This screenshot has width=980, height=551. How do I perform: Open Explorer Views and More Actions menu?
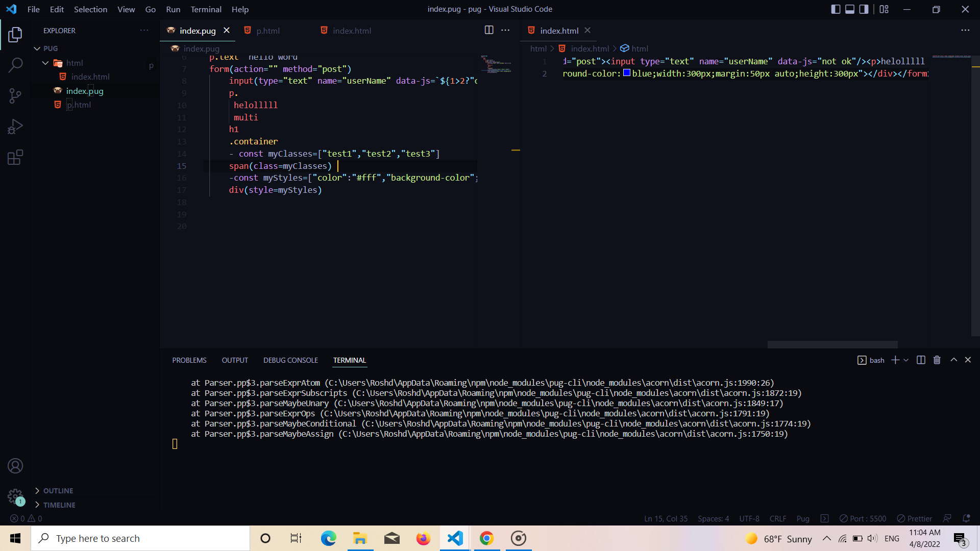[x=144, y=31]
